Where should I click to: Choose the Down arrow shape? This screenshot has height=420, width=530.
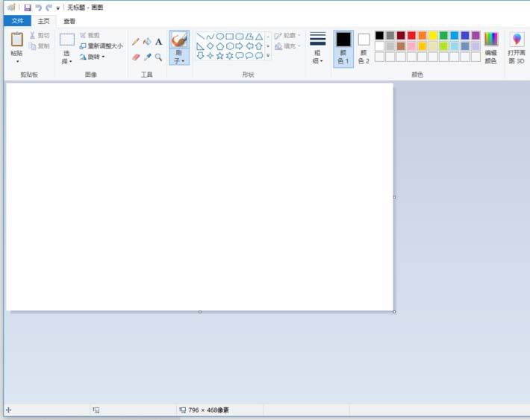click(201, 56)
